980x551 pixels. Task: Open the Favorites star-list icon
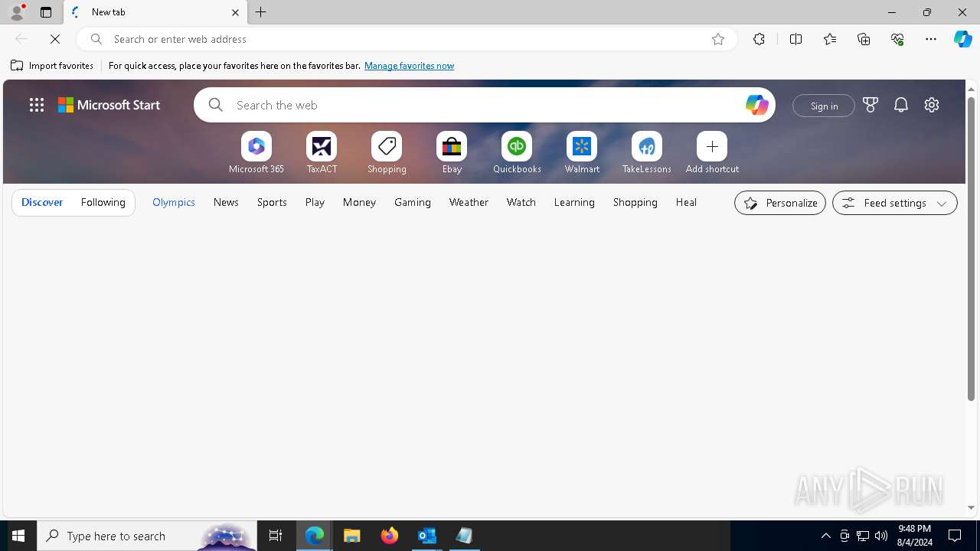pos(830,39)
